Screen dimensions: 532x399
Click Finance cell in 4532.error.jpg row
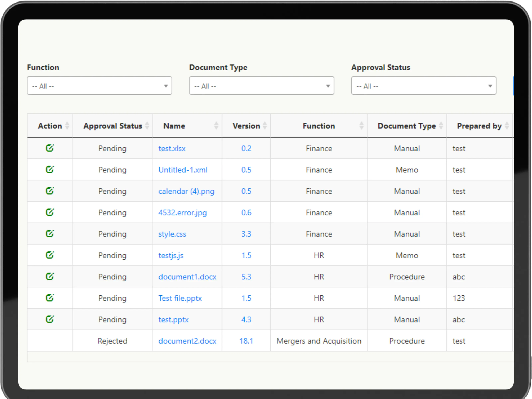point(319,213)
